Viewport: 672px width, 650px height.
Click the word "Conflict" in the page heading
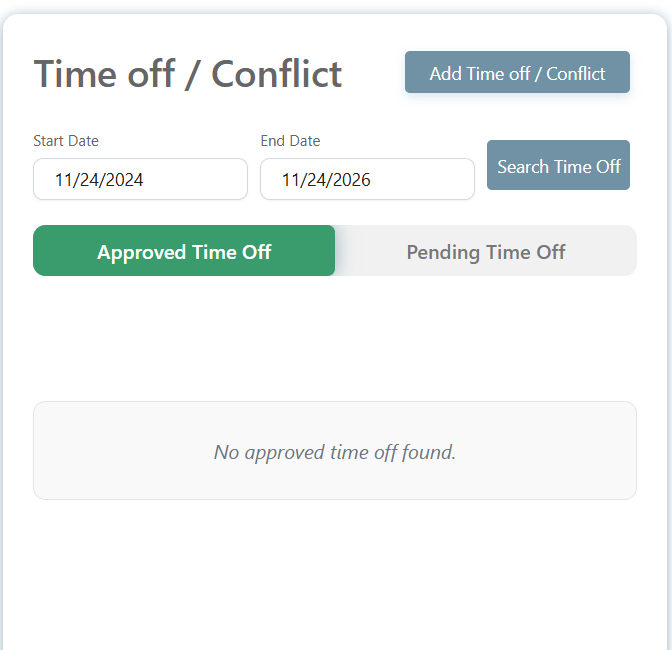click(277, 74)
